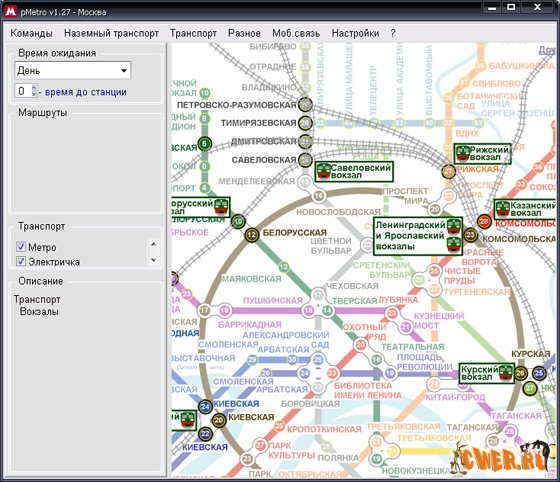
Task: Select Рижская station circle
Action: 449,172
